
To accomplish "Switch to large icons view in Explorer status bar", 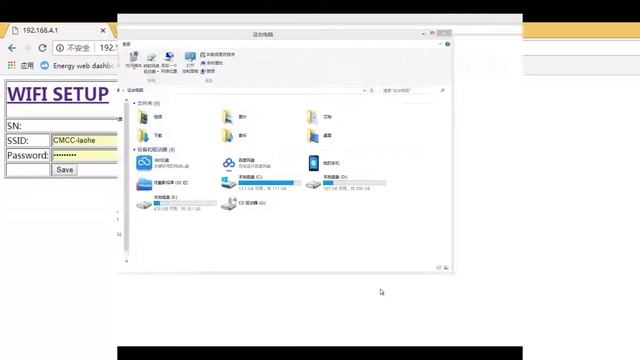I will 446,268.
